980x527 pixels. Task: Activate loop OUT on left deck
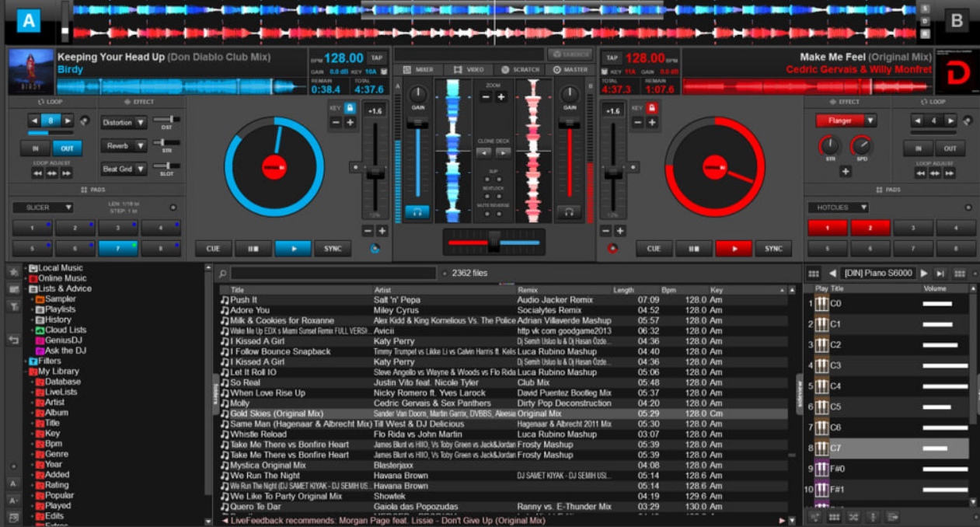pyautogui.click(x=68, y=148)
